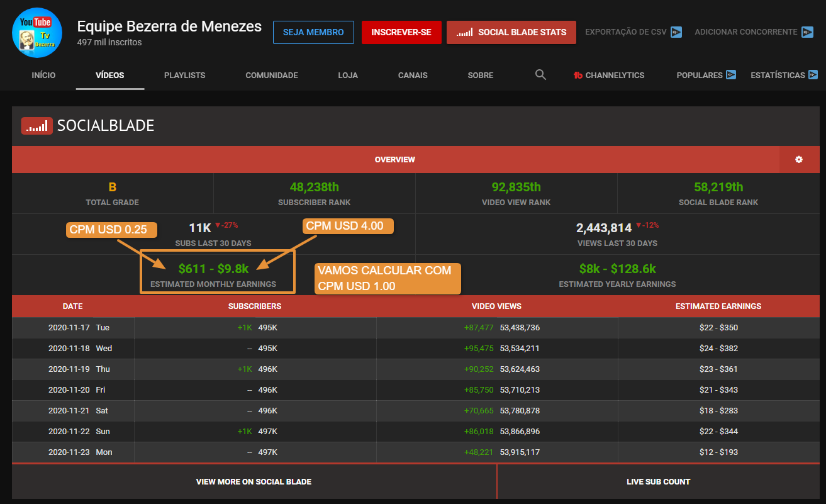Click earnings cell $12 - $193
Screen dimensions: 826x504
[718, 452]
